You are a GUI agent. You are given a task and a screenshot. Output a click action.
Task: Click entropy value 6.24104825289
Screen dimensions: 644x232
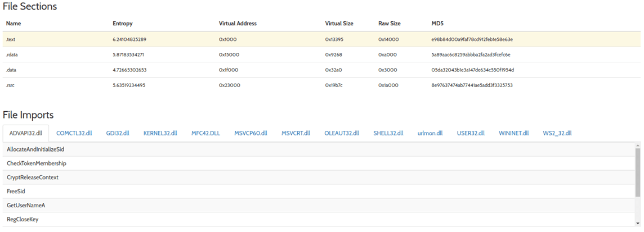pyautogui.click(x=129, y=39)
